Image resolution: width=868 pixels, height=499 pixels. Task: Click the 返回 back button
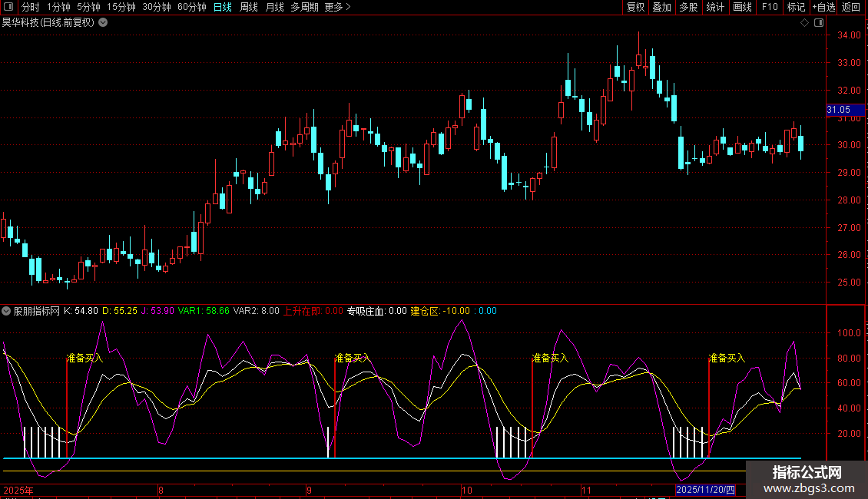pos(851,7)
